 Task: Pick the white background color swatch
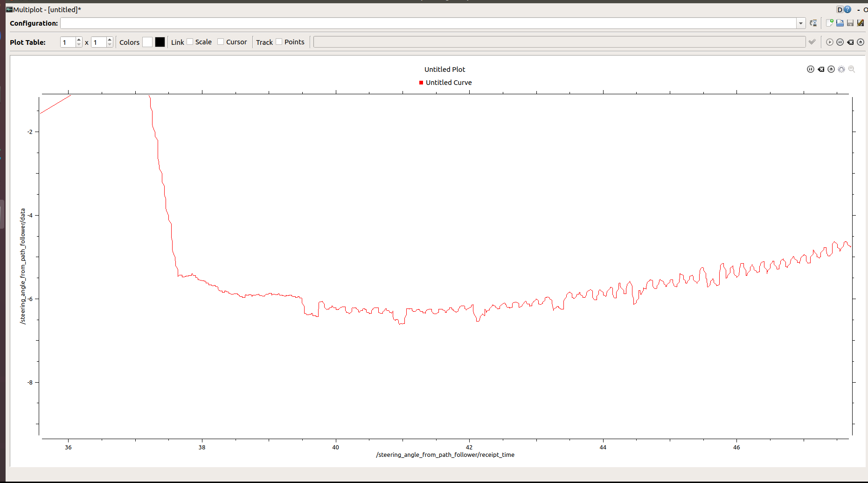(x=147, y=42)
